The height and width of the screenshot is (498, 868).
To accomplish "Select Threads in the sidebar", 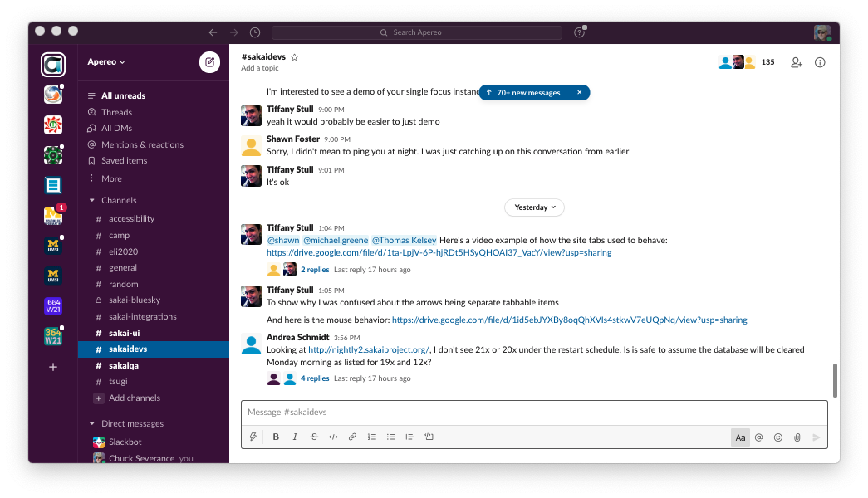I will tap(116, 112).
